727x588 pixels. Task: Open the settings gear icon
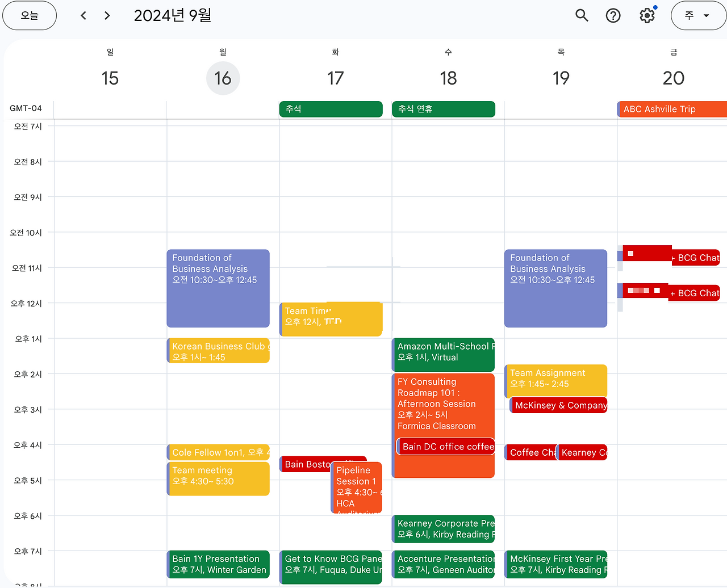(x=646, y=15)
